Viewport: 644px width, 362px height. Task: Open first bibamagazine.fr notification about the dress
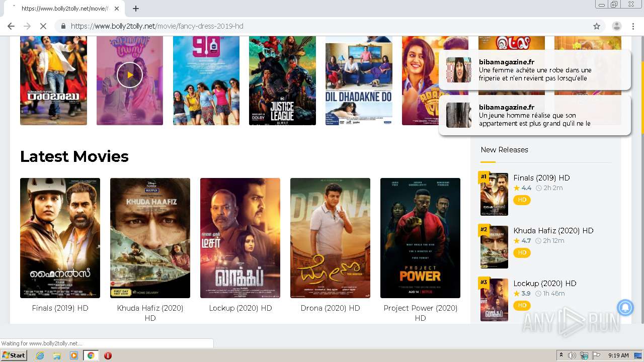(535, 70)
